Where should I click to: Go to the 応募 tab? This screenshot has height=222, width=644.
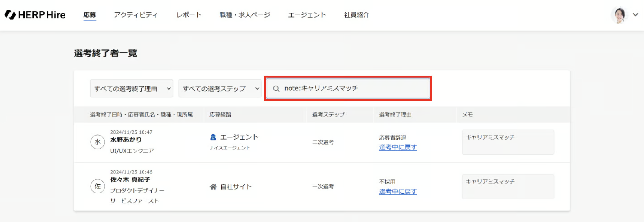[89, 15]
